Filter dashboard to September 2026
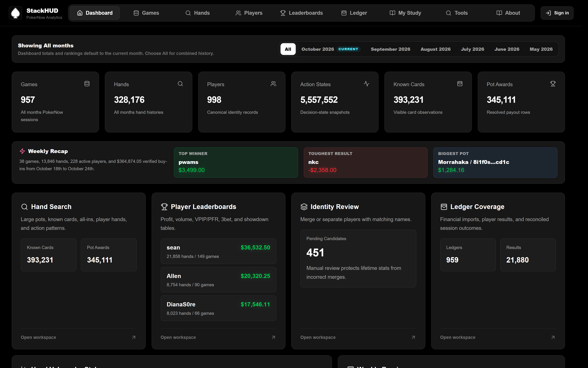Viewport: 588px width, 368px height. [x=390, y=49]
